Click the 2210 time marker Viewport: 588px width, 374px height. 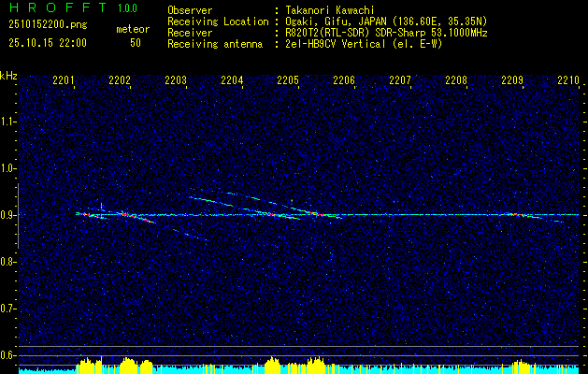(x=568, y=79)
